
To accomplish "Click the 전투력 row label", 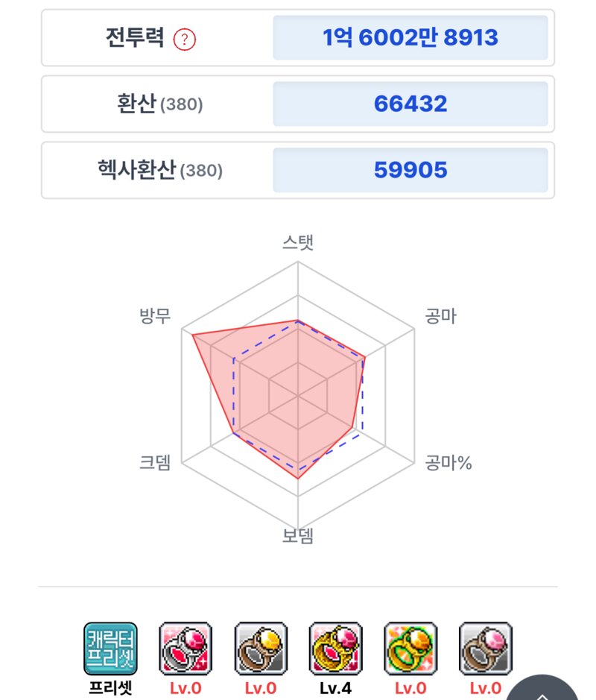I will pyautogui.click(x=135, y=37).
